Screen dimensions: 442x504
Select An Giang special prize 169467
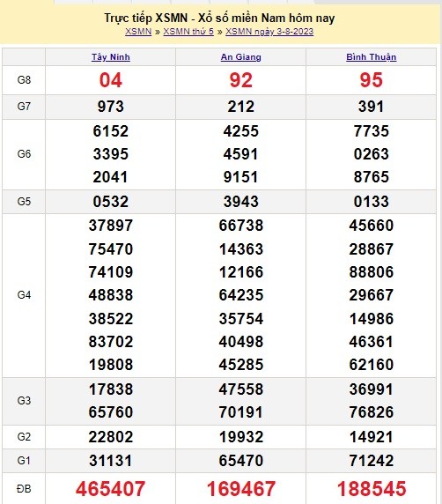point(241,488)
